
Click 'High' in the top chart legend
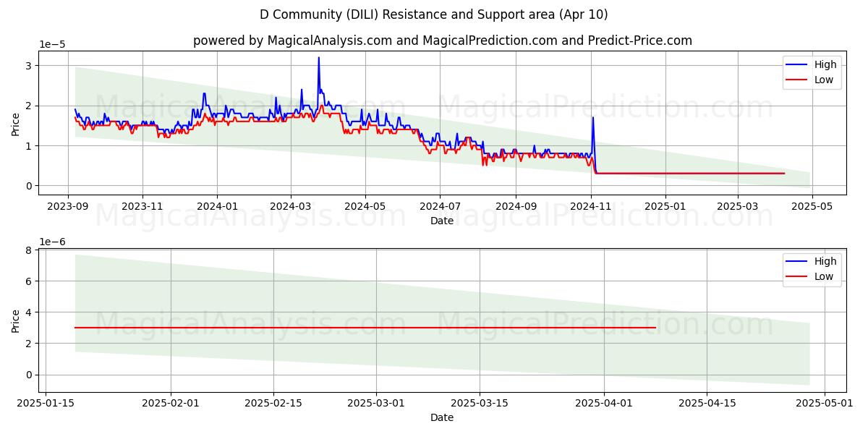coord(825,64)
